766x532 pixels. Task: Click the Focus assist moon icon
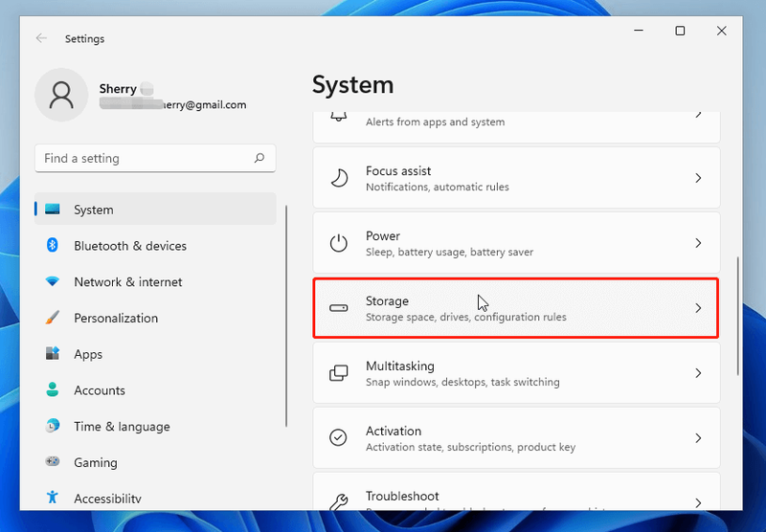(x=339, y=178)
